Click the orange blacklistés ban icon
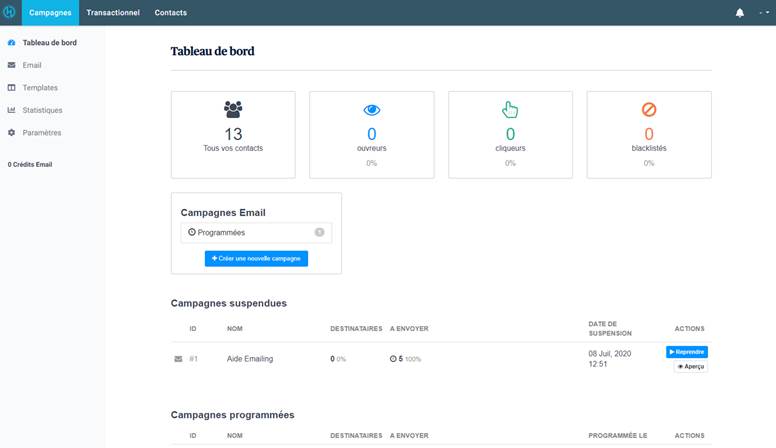Image resolution: width=776 pixels, height=448 pixels. click(648, 110)
